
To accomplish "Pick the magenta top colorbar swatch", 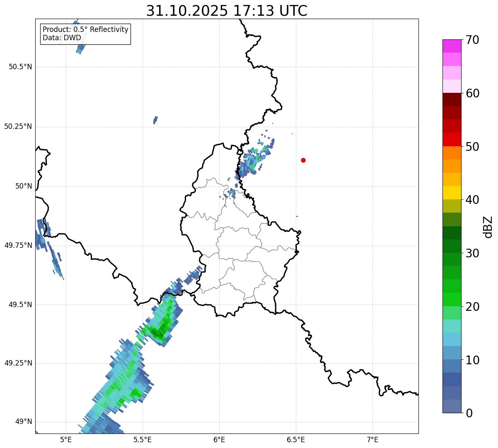I will pyautogui.click(x=452, y=46).
